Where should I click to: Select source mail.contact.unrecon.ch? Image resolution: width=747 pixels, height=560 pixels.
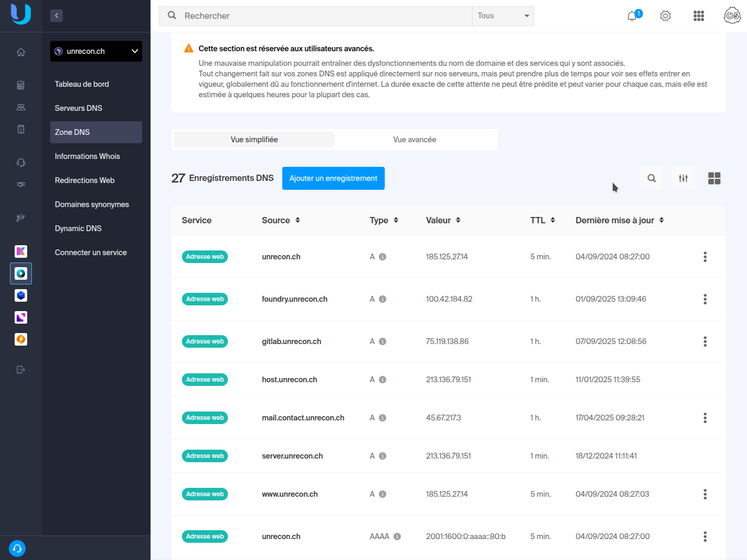pos(303,418)
